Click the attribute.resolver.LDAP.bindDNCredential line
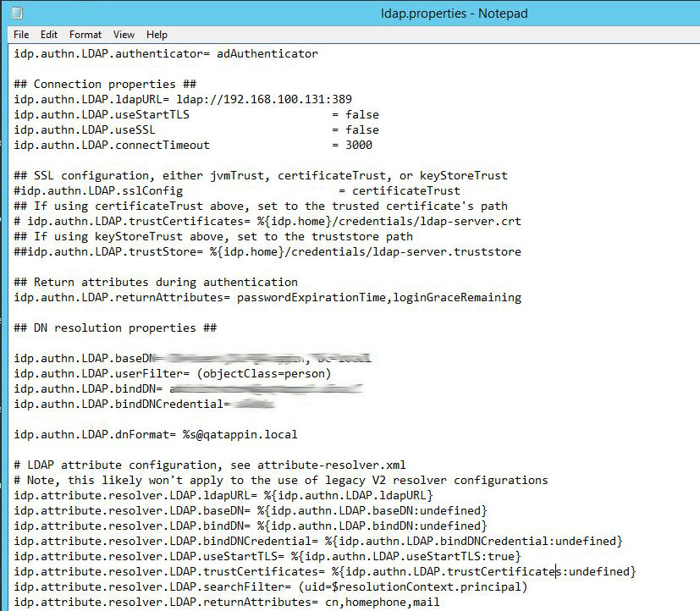 click(318, 541)
